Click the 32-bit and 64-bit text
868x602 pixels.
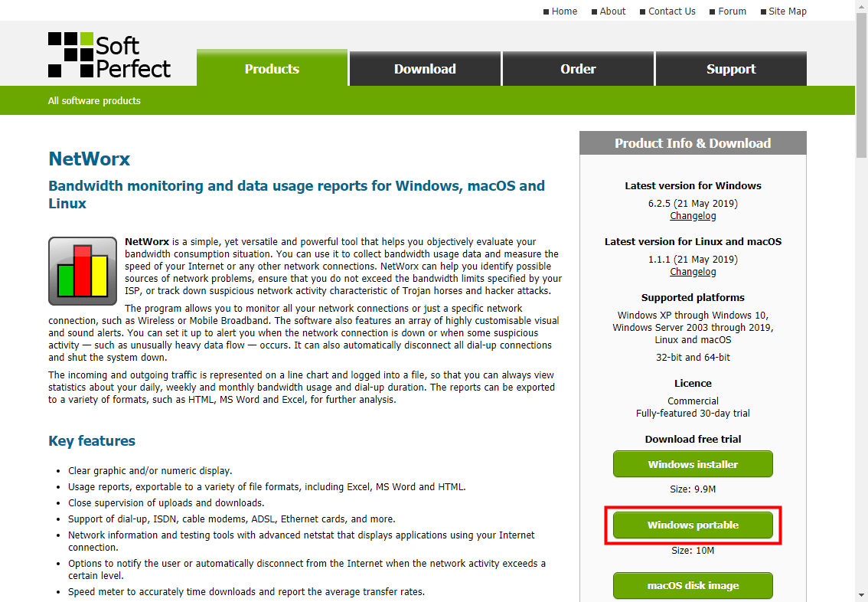693,357
